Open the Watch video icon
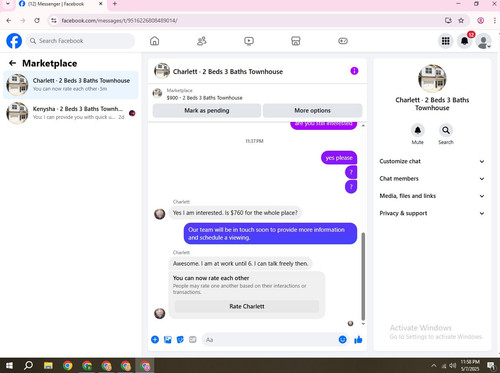500x373 pixels. (x=249, y=41)
